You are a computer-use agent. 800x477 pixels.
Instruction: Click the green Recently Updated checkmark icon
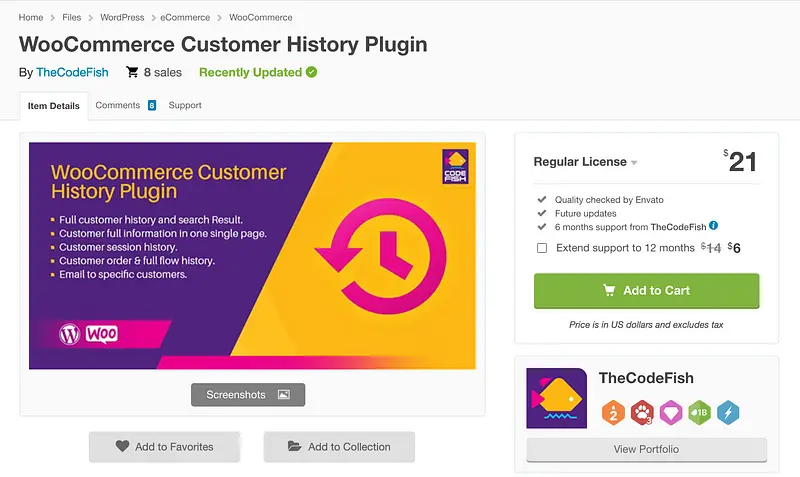pyautogui.click(x=312, y=72)
